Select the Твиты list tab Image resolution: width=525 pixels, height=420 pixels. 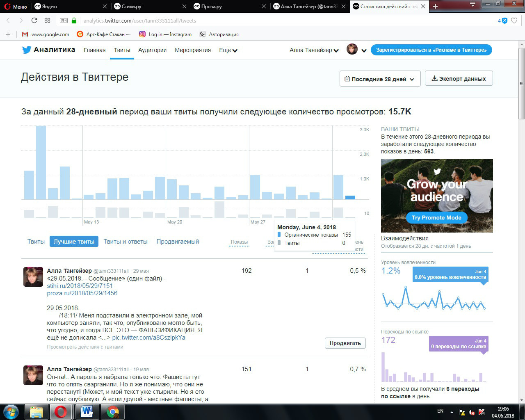tap(36, 242)
